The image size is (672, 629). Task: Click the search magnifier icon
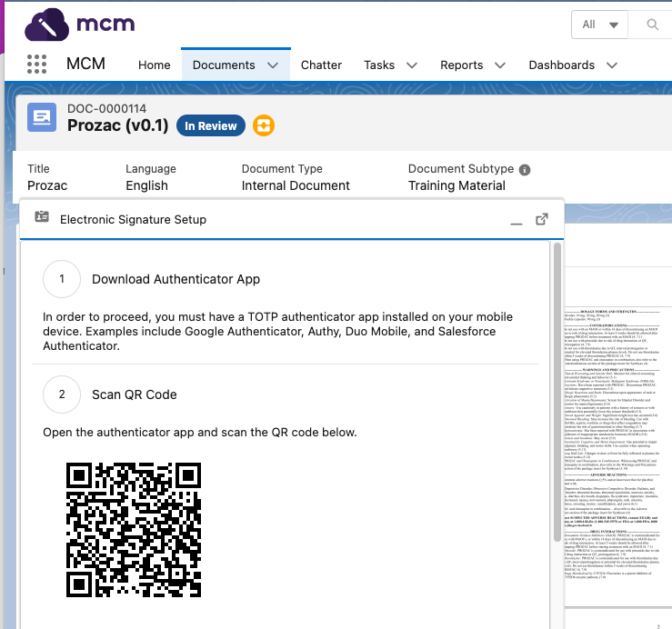[653, 25]
